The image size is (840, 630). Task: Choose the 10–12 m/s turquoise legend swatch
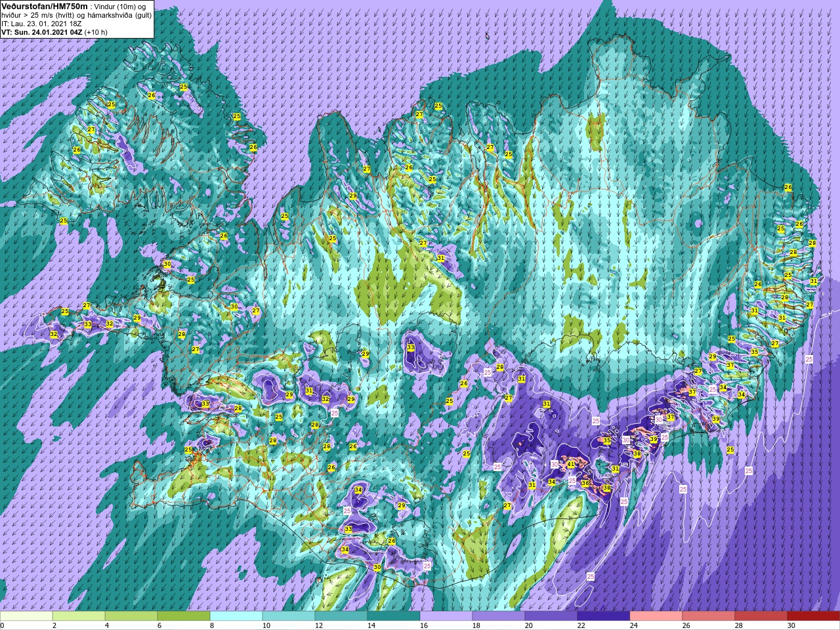tap(289, 616)
